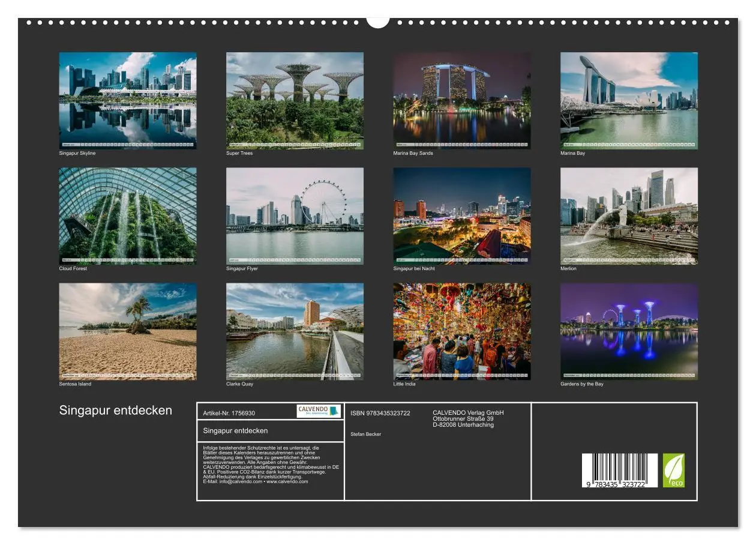The width and height of the screenshot is (756, 545).
Task: Click 'D-82008 Unterhaching' text
Action: click(463, 425)
